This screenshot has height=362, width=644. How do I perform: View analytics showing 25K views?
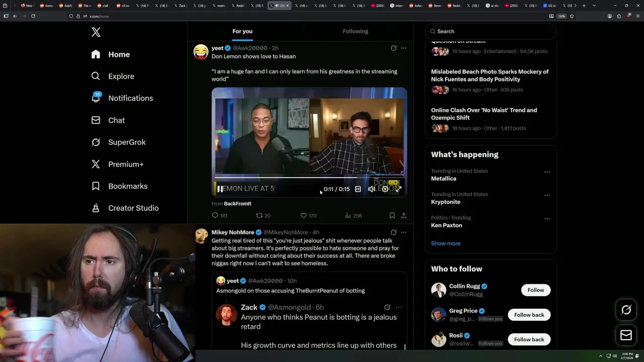353,215
